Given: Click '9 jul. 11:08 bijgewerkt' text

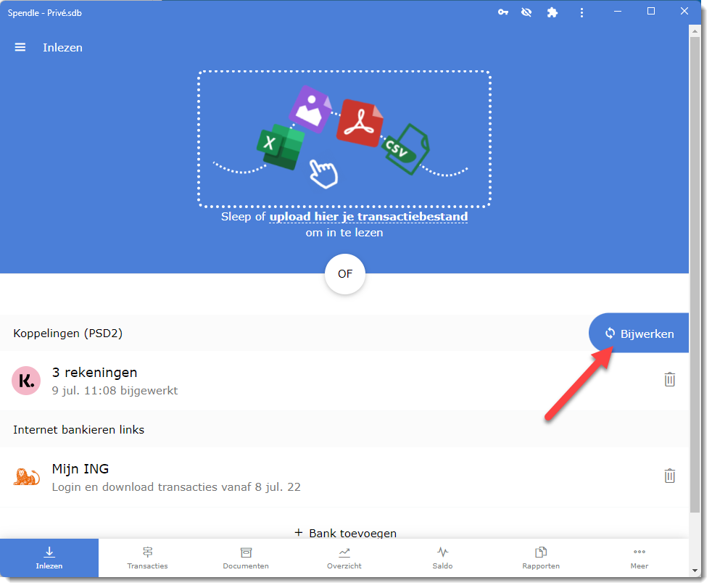Looking at the screenshot, I should pyautogui.click(x=115, y=391).
